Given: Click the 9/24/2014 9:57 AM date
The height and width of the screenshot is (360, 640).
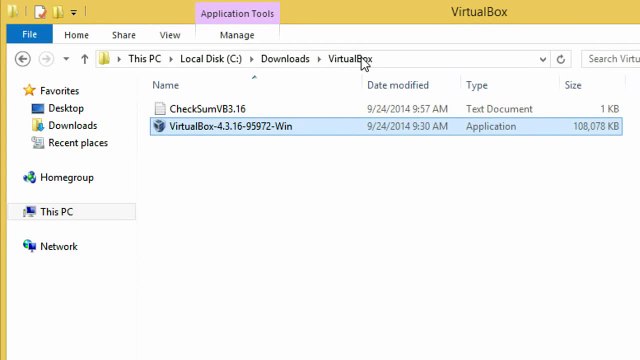Looking at the screenshot, I should (x=407, y=109).
